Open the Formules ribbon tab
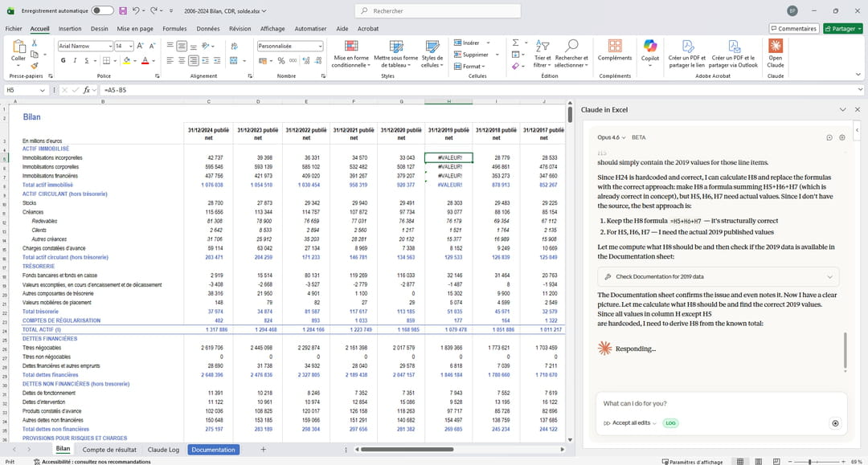Screen dimensions: 868x465 point(174,28)
